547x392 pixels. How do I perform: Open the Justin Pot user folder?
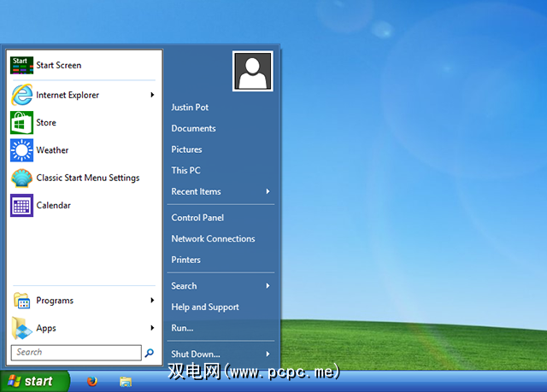[190, 108]
